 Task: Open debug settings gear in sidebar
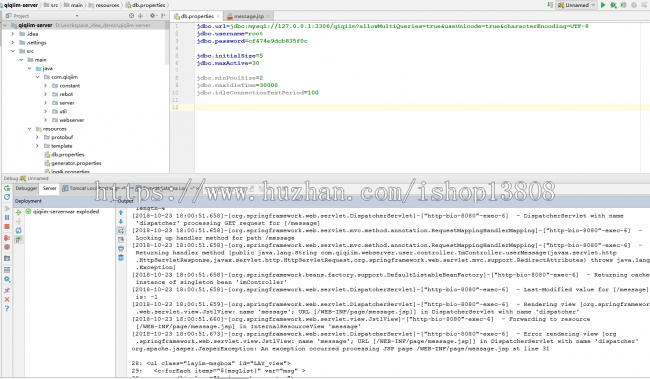[x=7, y=279]
